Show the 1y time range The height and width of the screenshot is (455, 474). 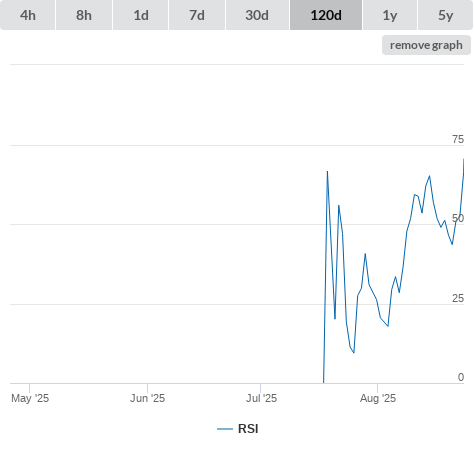coord(390,15)
